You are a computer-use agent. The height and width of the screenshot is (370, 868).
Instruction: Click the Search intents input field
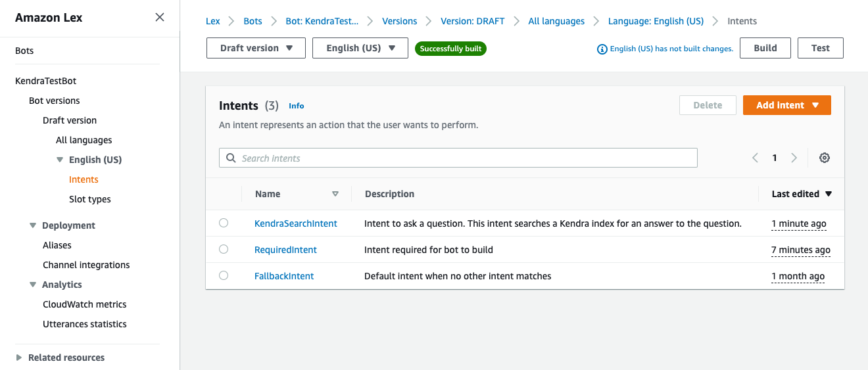click(x=458, y=158)
